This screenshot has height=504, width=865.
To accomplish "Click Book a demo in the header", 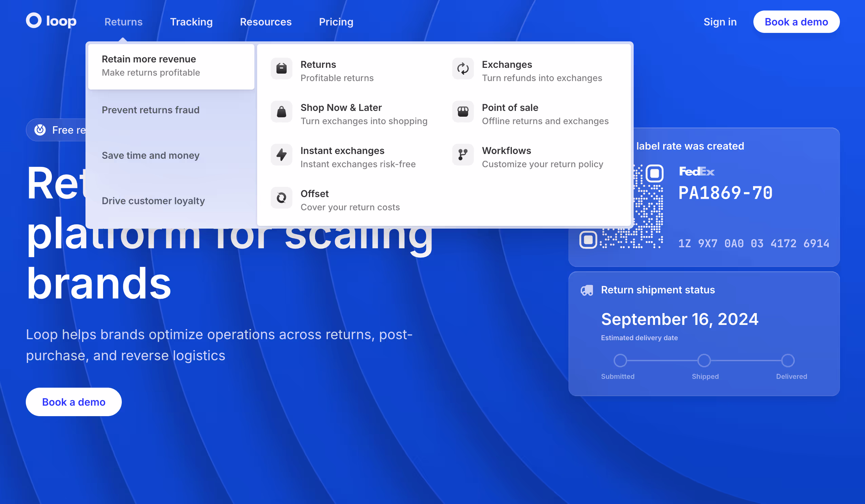I will pos(796,22).
